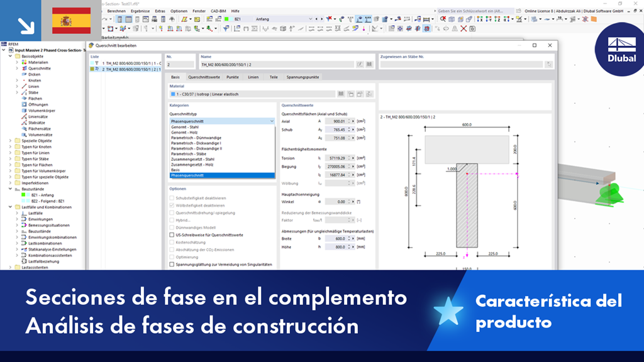Switch to the Spannungspunkte tab
This screenshot has height=362, width=644.
pyautogui.click(x=303, y=77)
